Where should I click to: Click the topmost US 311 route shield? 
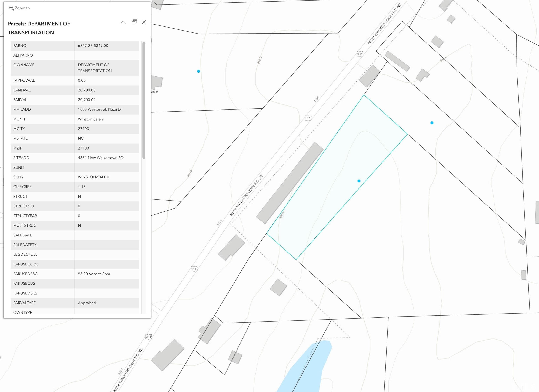point(360,54)
